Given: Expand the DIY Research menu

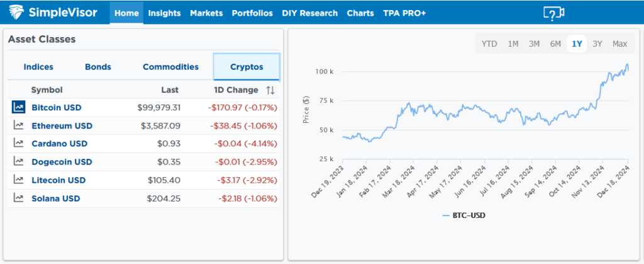Looking at the screenshot, I should pyautogui.click(x=309, y=13).
